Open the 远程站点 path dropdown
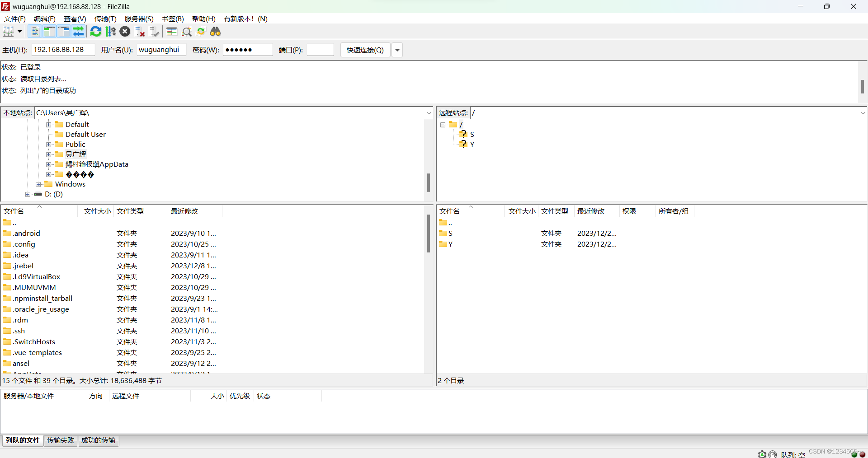The image size is (868, 458). point(863,113)
